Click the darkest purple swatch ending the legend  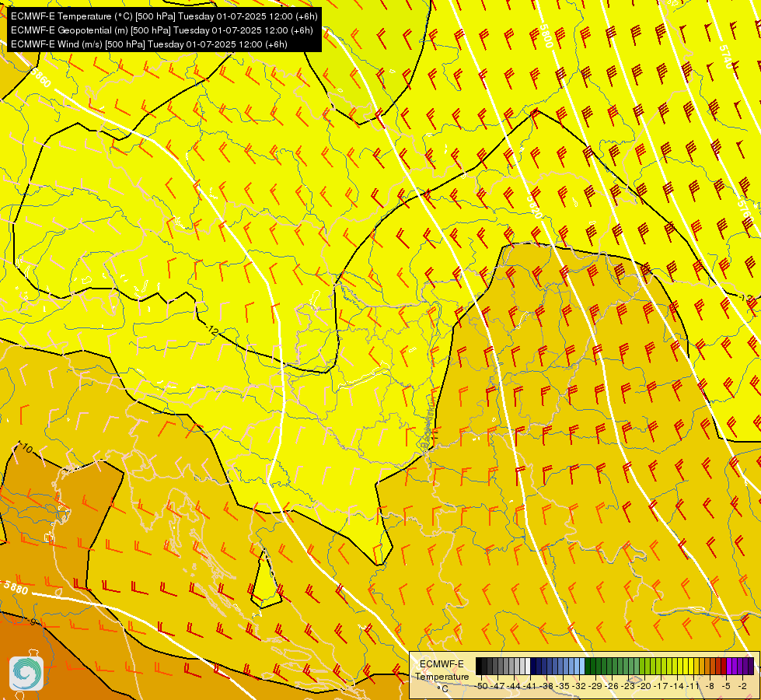(x=752, y=666)
